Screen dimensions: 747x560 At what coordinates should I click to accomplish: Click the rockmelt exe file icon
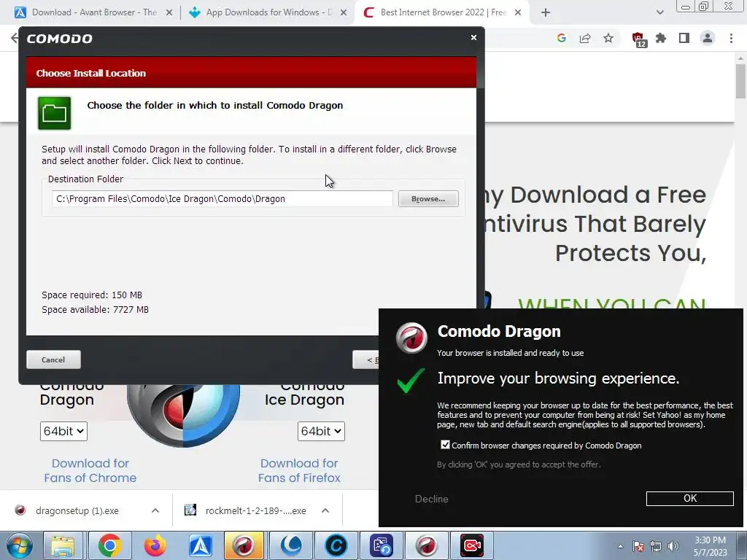tap(190, 510)
